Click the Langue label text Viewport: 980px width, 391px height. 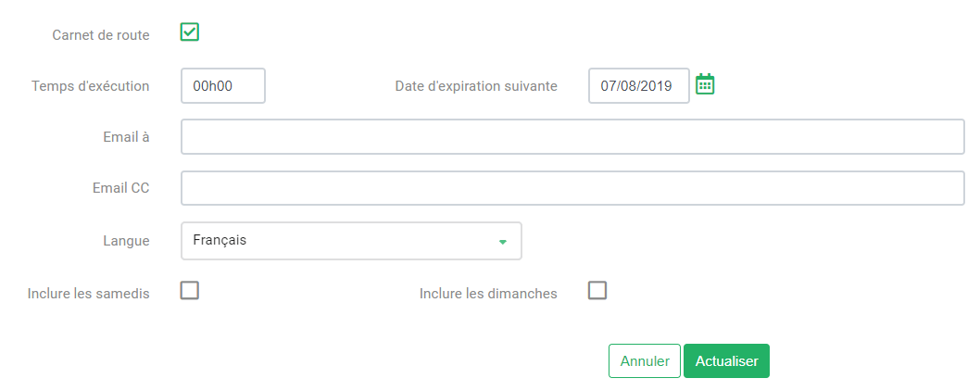tap(126, 242)
